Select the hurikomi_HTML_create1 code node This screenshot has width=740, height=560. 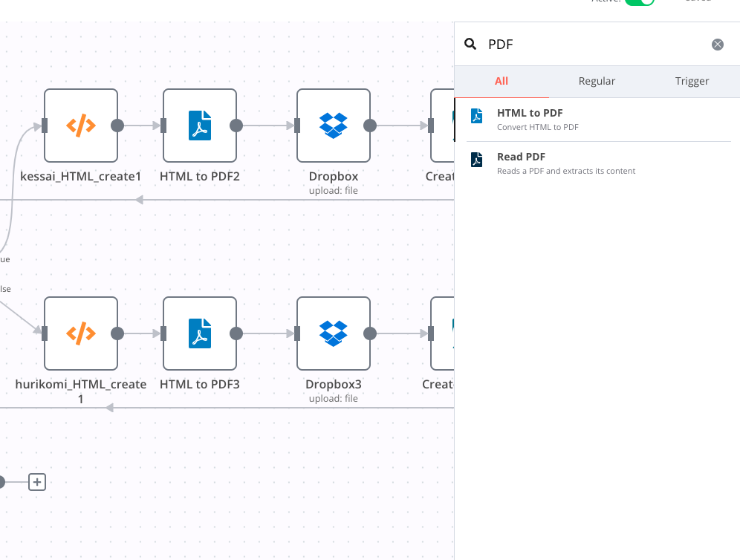tap(81, 333)
